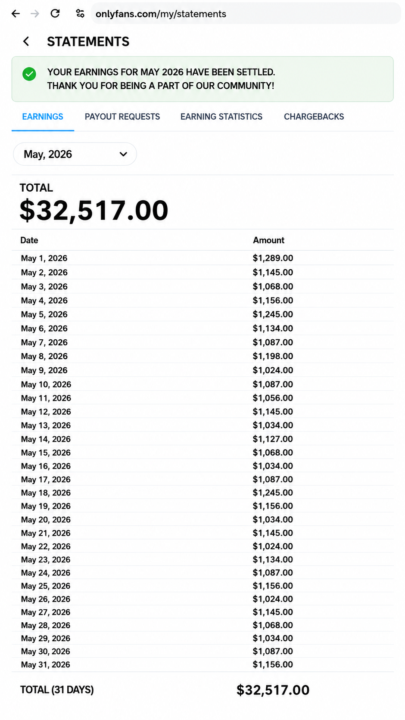Click the browser forward arrow
Screen dimensions: 405x720
click(35, 14)
